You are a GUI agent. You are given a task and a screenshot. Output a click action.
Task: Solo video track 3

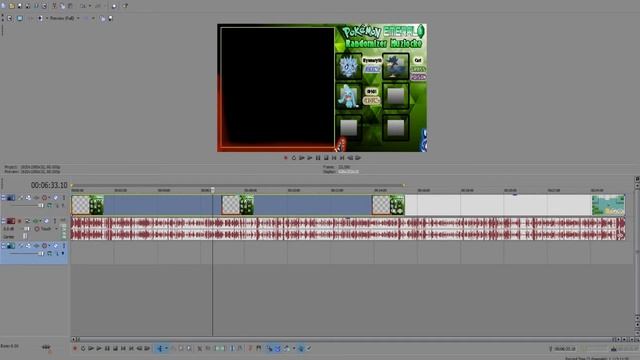tap(64, 246)
